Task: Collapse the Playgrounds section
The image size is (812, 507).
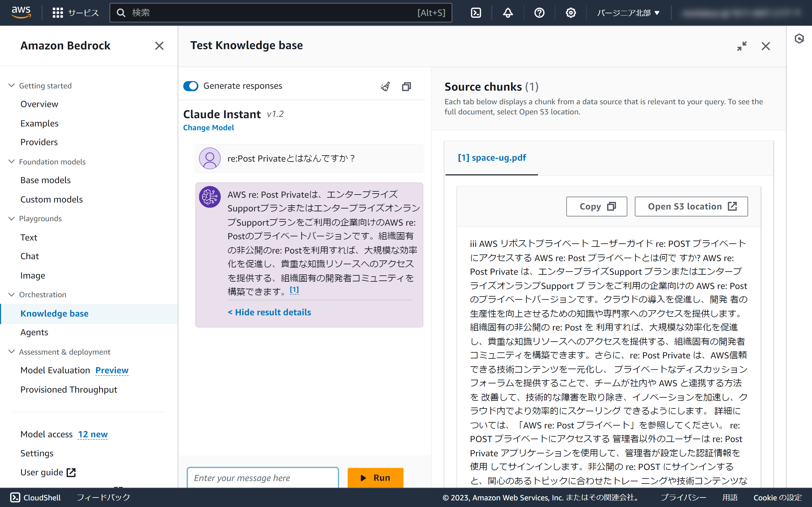Action: [x=12, y=219]
